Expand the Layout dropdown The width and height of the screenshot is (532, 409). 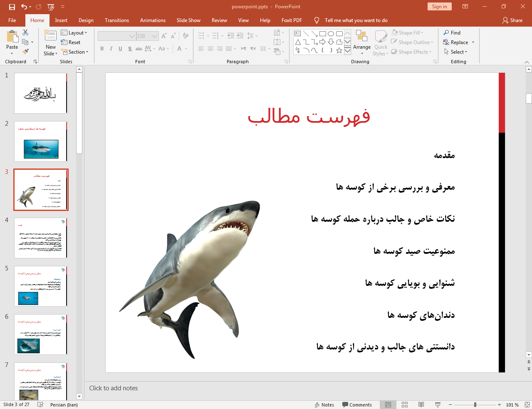coord(74,33)
